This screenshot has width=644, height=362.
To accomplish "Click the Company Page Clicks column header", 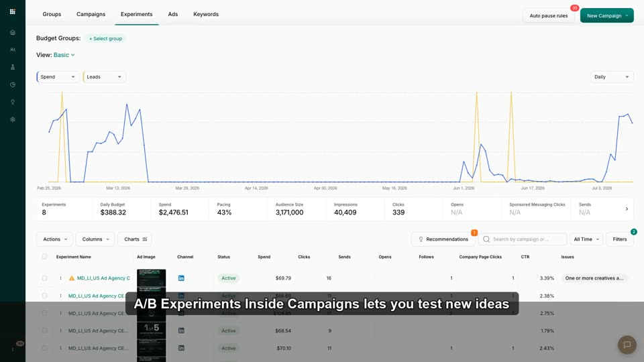I will [480, 257].
